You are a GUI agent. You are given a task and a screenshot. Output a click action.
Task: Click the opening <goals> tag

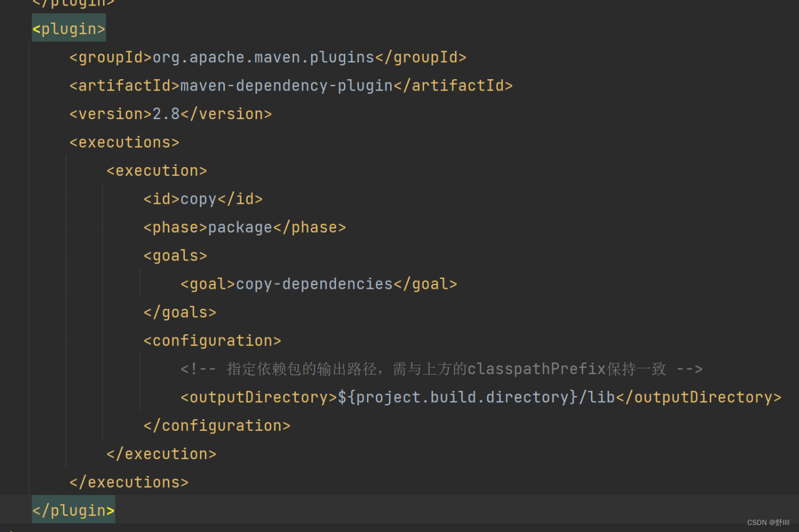click(x=175, y=256)
